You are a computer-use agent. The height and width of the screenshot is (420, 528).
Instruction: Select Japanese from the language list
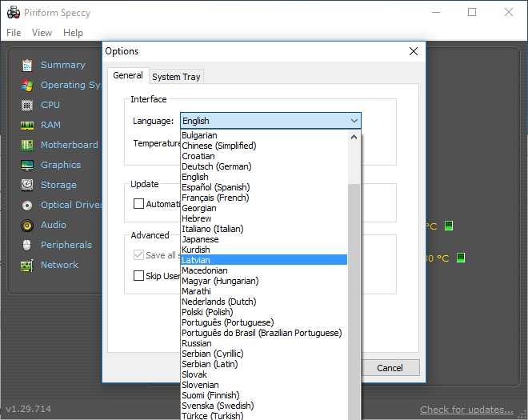click(x=264, y=239)
